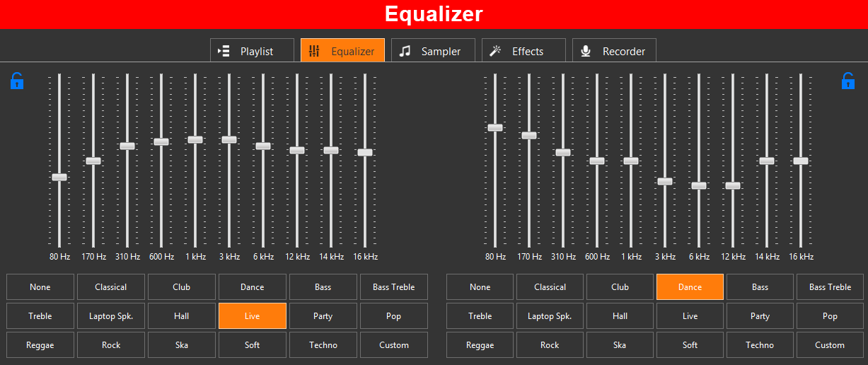Toggle the right equalizer blue lock icon

click(848, 81)
